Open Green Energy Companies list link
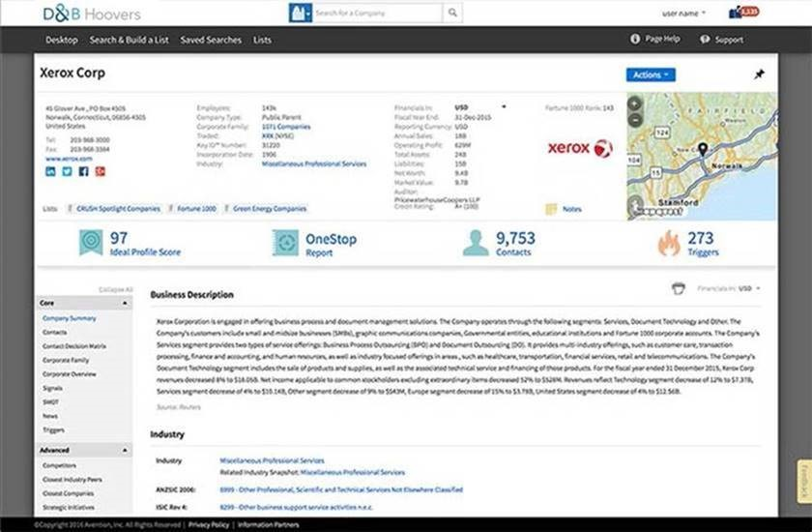812x532 pixels. point(270,209)
